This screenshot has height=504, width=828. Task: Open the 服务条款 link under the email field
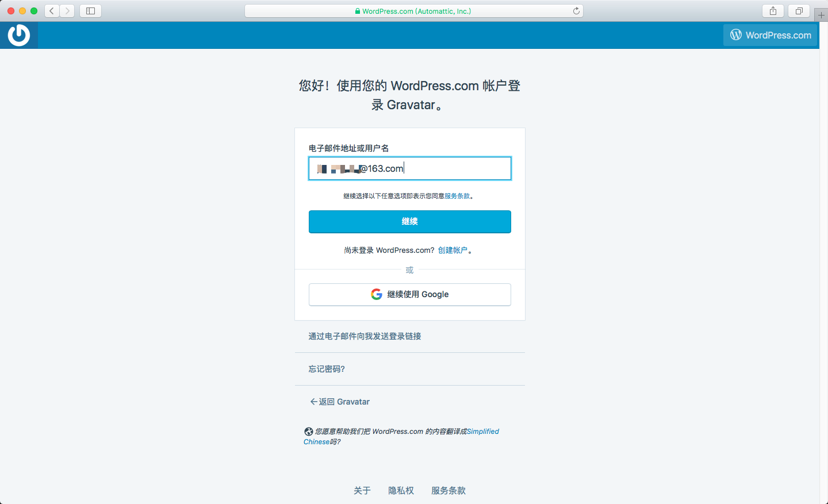[457, 196]
